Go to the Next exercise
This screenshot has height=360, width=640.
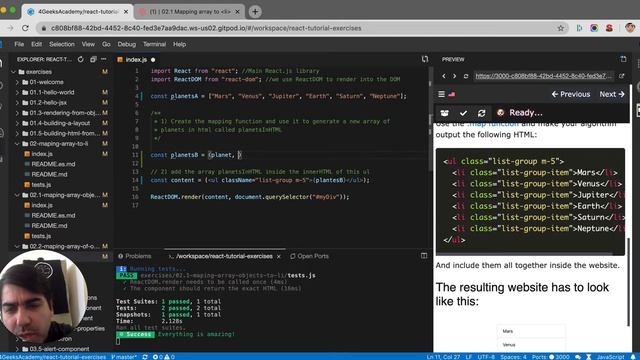coord(612,94)
